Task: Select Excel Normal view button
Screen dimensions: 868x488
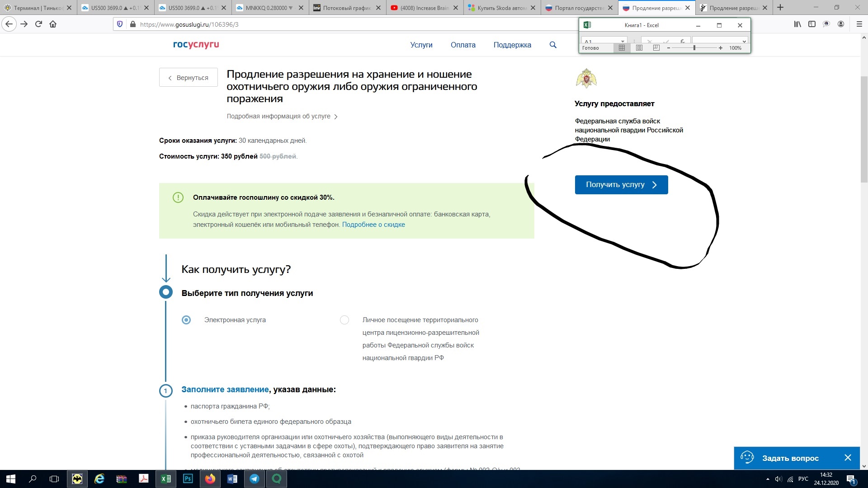Action: point(622,48)
